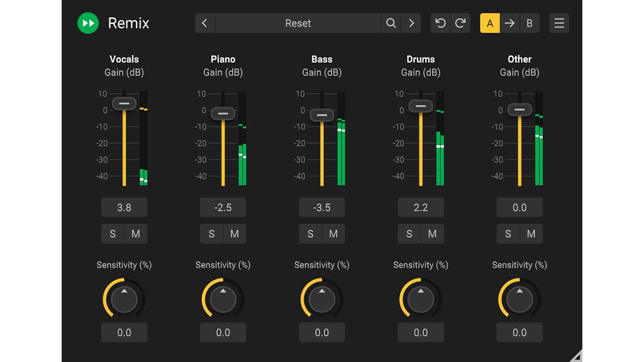Mute the Drums stem
The height and width of the screenshot is (362, 644).
coord(432,233)
